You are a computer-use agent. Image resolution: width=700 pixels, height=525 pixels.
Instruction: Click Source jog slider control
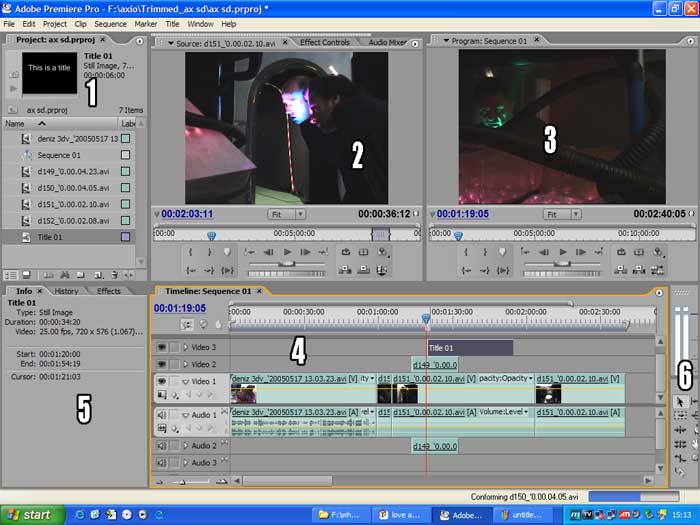point(286,273)
